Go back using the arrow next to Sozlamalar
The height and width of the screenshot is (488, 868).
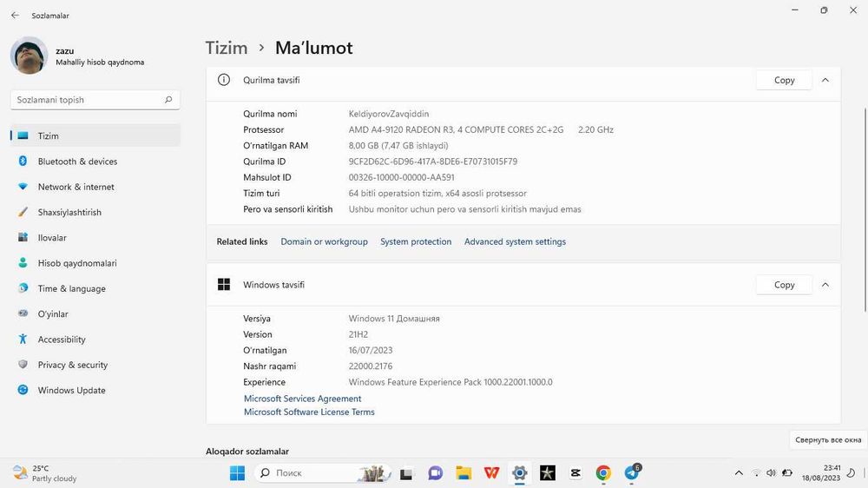tap(15, 16)
